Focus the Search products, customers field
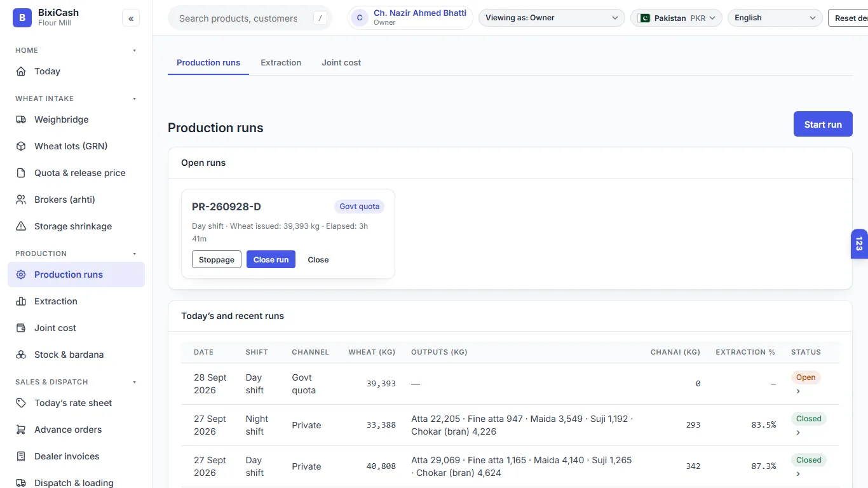This screenshot has height=488, width=868. pyautogui.click(x=250, y=18)
